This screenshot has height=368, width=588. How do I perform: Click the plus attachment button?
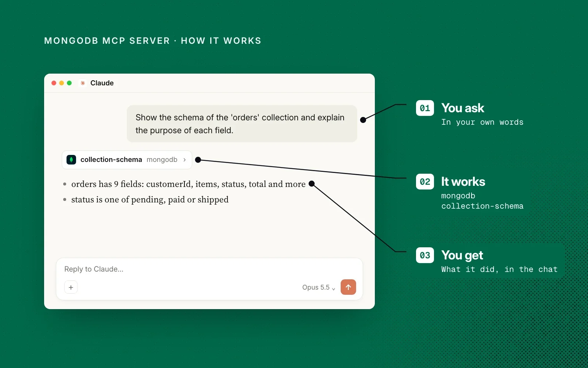pyautogui.click(x=71, y=287)
